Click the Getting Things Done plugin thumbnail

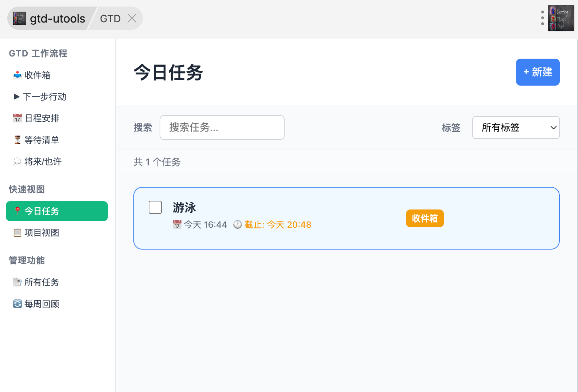coord(561,18)
